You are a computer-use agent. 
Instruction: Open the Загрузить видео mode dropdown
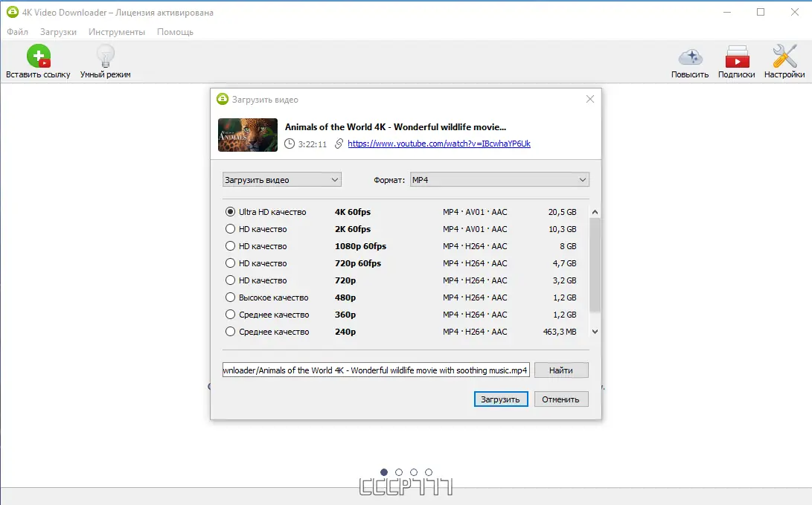pyautogui.click(x=282, y=179)
